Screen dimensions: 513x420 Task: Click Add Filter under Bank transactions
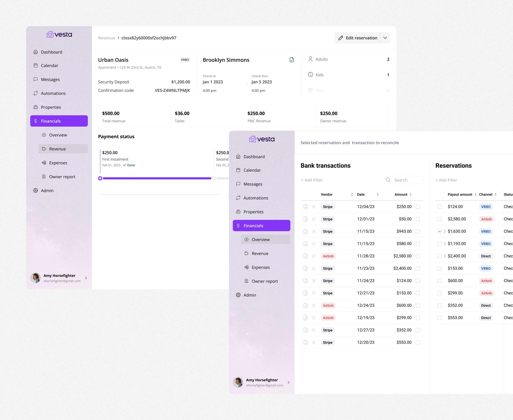(x=312, y=180)
